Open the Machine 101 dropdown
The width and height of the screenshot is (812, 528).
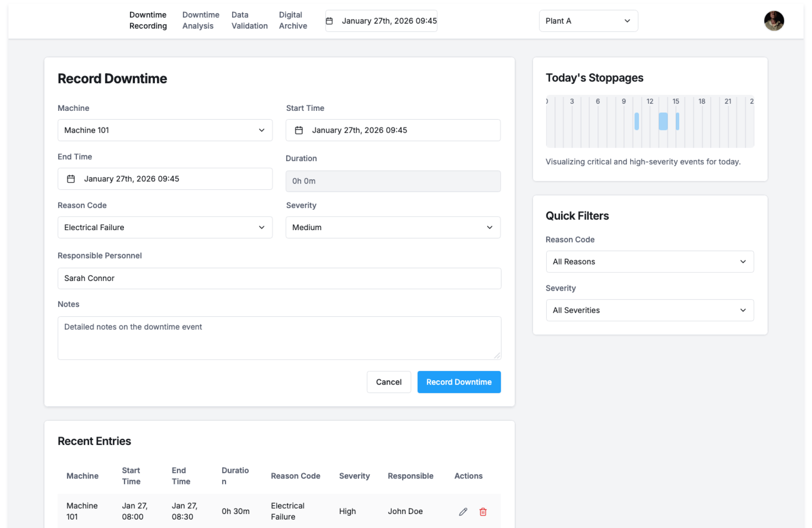click(x=165, y=130)
